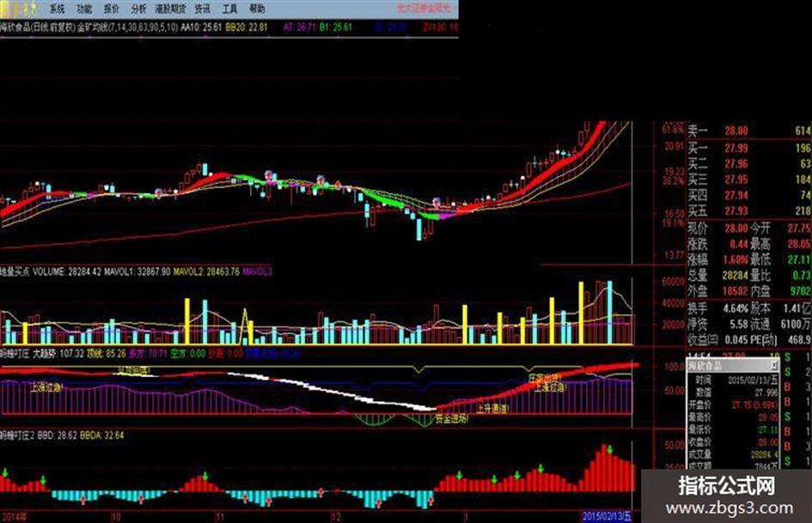Click the 最低 value 27.11
This screenshot has width=812, height=523.
click(x=800, y=258)
